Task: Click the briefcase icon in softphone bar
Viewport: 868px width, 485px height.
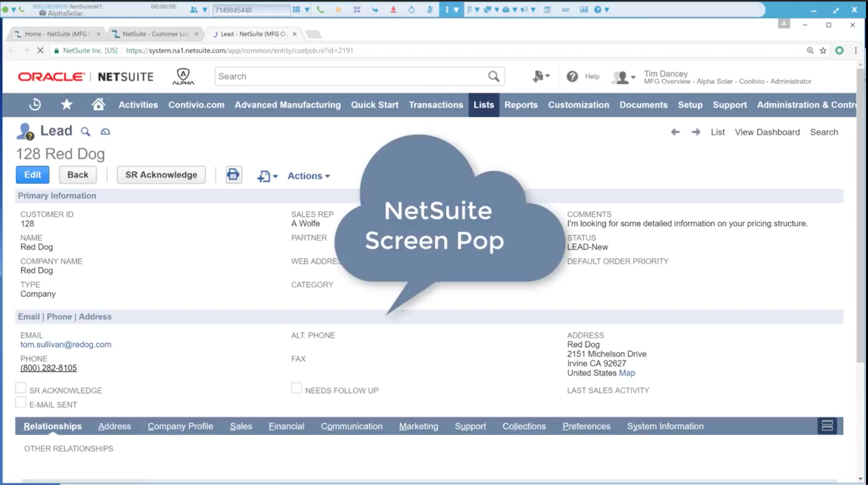Action: [x=506, y=10]
